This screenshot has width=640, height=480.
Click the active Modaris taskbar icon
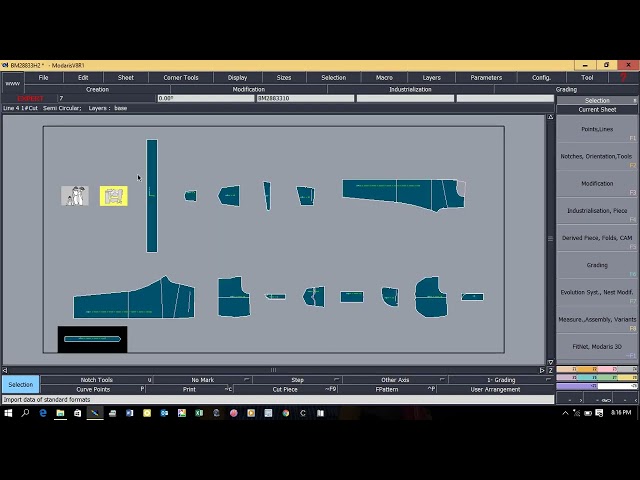[95, 413]
